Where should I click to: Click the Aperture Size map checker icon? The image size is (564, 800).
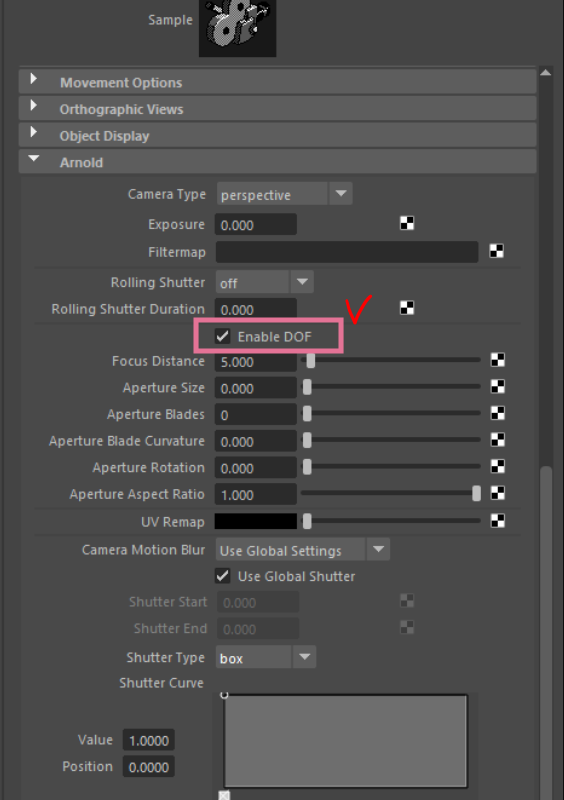[498, 387]
